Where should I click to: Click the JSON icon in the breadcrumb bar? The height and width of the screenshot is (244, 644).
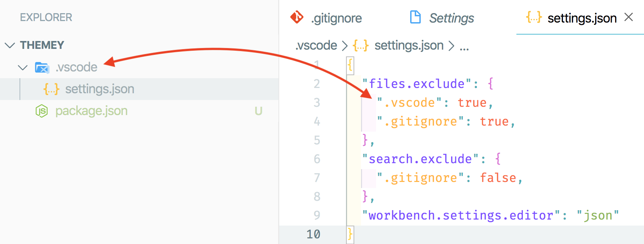pyautogui.click(x=360, y=45)
